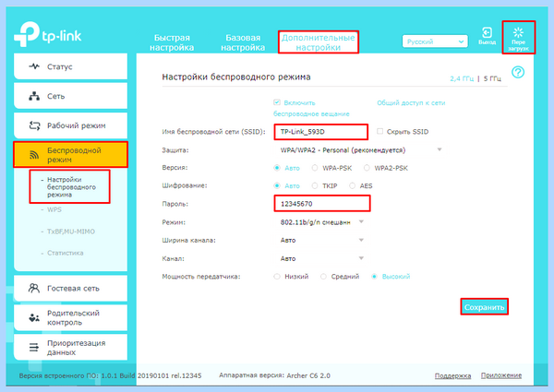Switch to Дополнительные настройки tab
Viewport: 554px width, 392px height.
tap(318, 42)
